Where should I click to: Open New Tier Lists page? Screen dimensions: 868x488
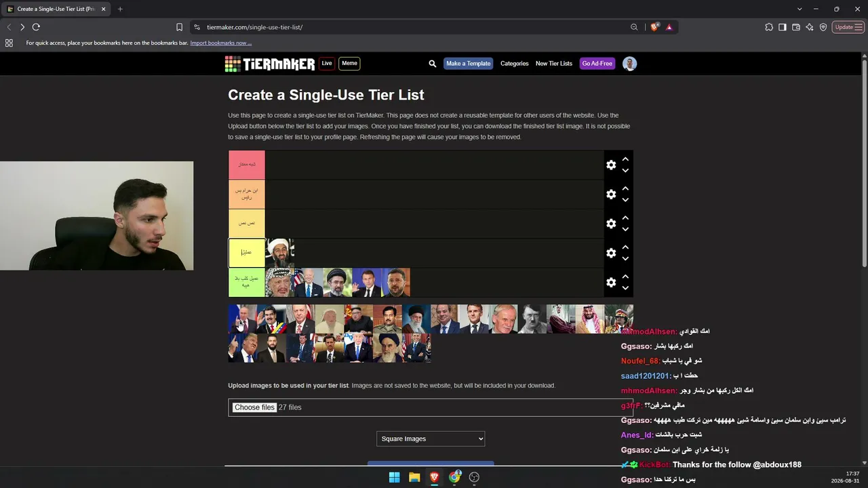(x=554, y=64)
